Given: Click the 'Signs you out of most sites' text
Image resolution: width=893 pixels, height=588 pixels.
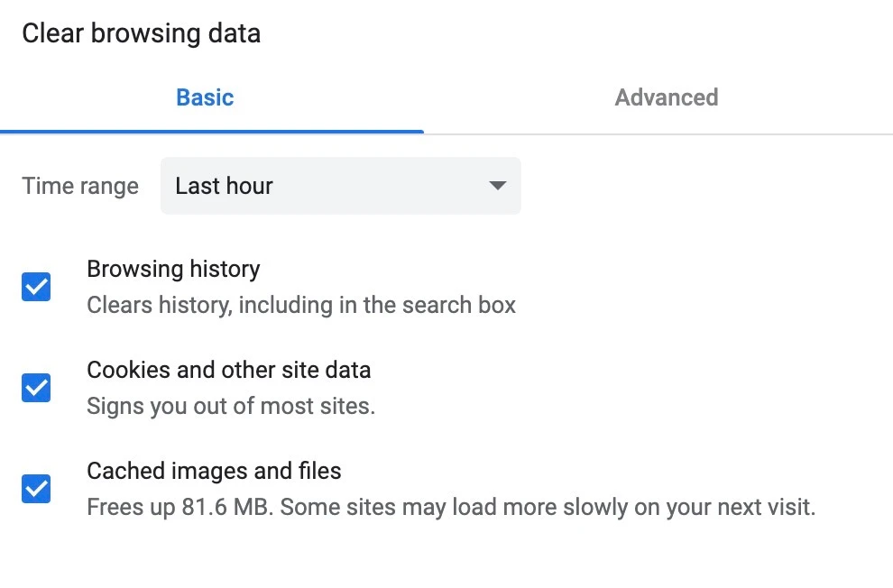Looking at the screenshot, I should (x=231, y=407).
